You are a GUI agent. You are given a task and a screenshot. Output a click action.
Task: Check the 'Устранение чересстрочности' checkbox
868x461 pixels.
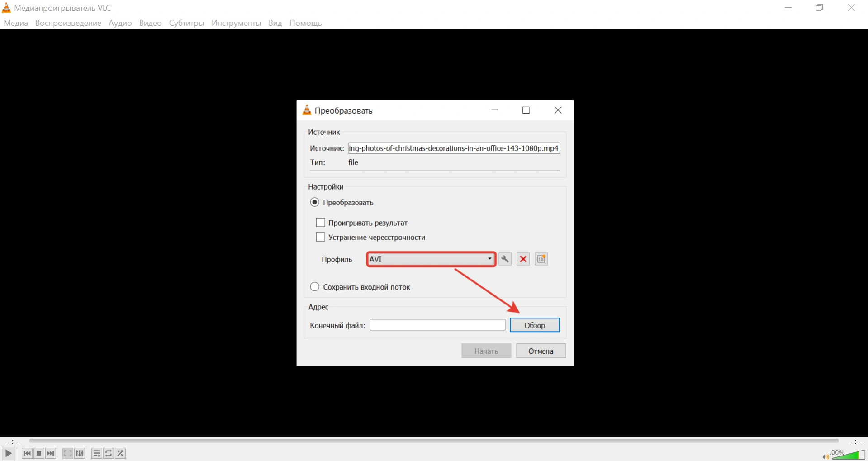pyautogui.click(x=321, y=237)
